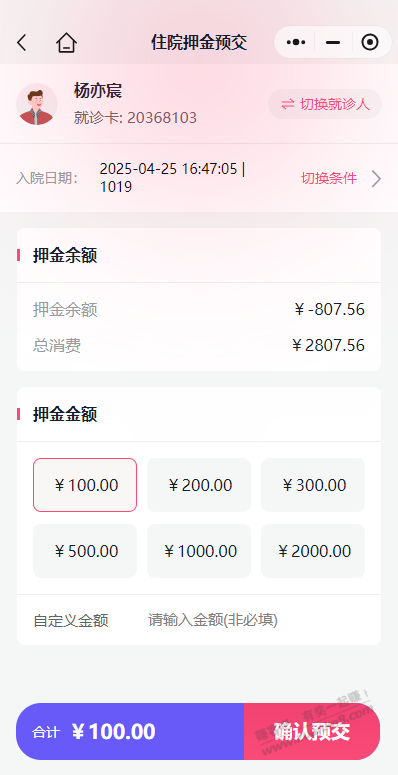Tap the minimize dash in capsule
Viewport: 398px width, 775px height.
(333, 43)
